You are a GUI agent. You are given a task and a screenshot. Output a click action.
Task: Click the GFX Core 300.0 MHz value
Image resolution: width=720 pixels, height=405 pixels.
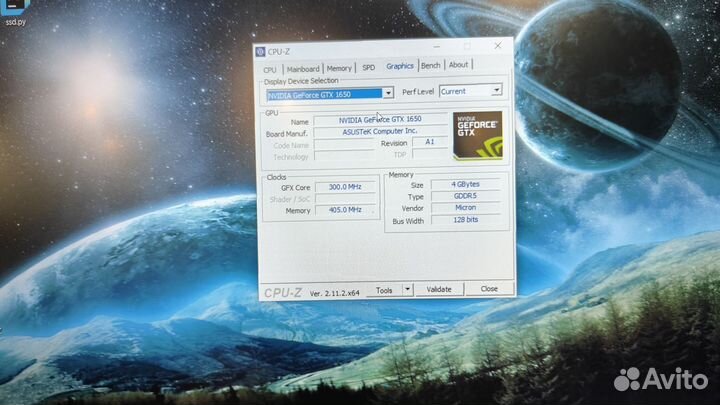pyautogui.click(x=345, y=187)
